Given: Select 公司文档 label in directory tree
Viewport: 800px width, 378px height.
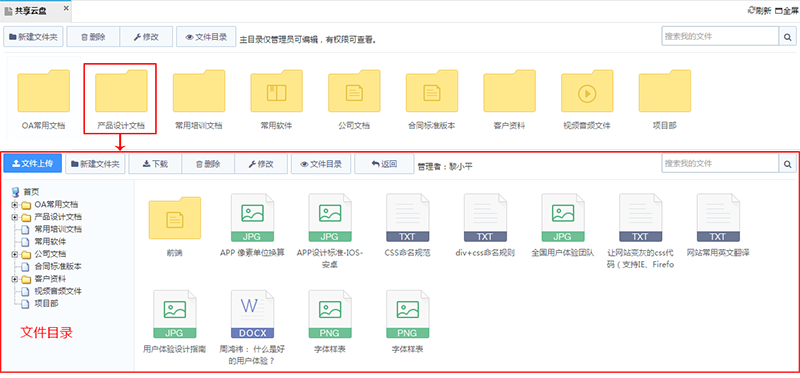Looking at the screenshot, I should click(50, 254).
